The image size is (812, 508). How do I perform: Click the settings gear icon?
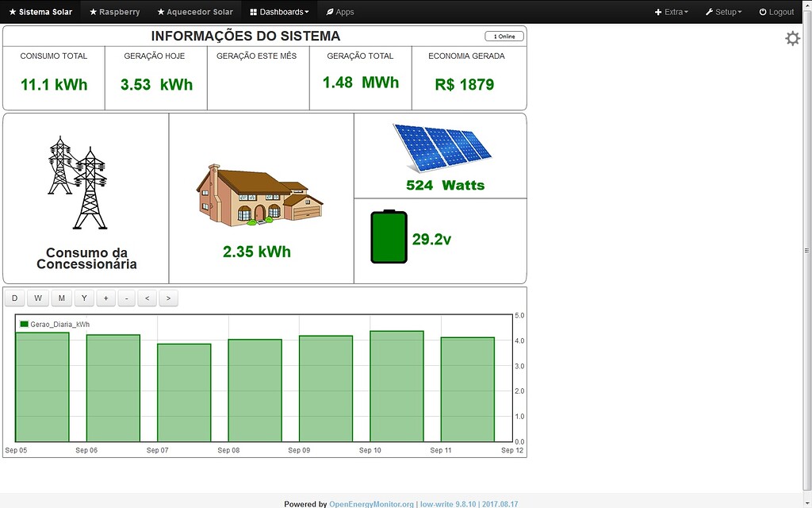[x=791, y=37]
